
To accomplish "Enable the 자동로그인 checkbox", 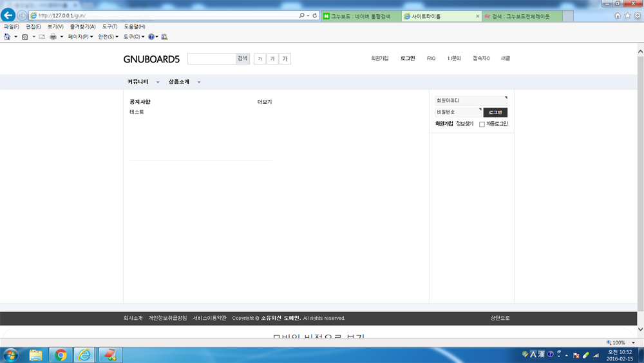I will click(x=482, y=124).
